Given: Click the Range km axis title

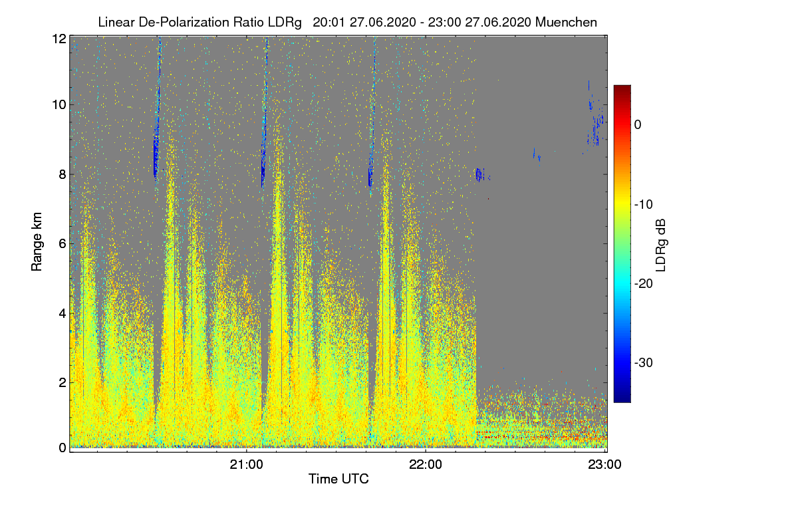Looking at the screenshot, I should tap(37, 242).
